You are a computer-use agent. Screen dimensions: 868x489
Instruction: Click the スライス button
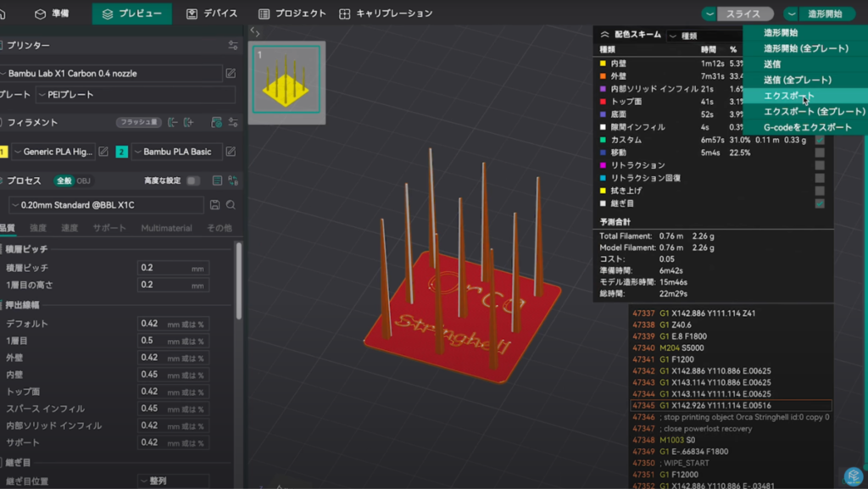coord(743,14)
